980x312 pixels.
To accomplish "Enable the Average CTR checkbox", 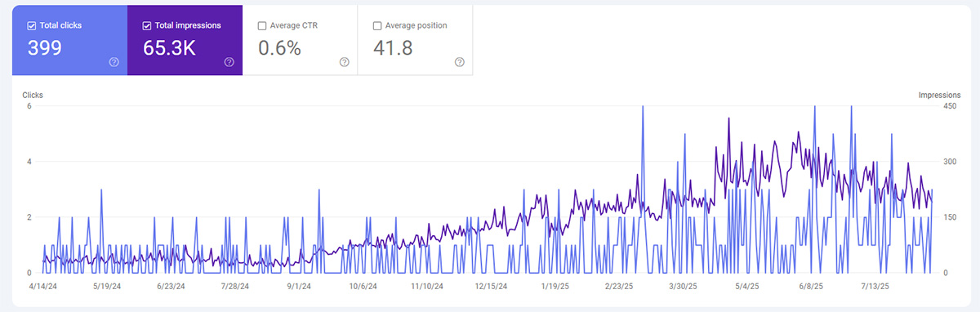I will click(262, 25).
